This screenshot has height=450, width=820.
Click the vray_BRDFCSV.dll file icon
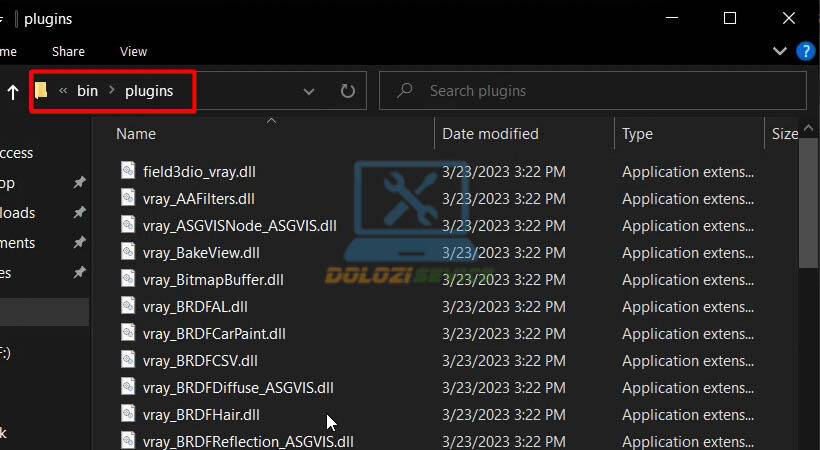coord(128,359)
